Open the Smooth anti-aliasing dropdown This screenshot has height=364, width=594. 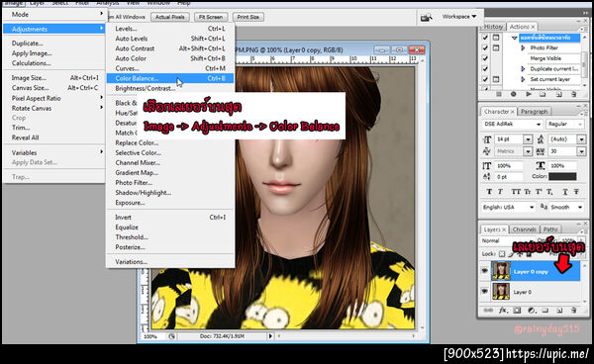pyautogui.click(x=580, y=207)
